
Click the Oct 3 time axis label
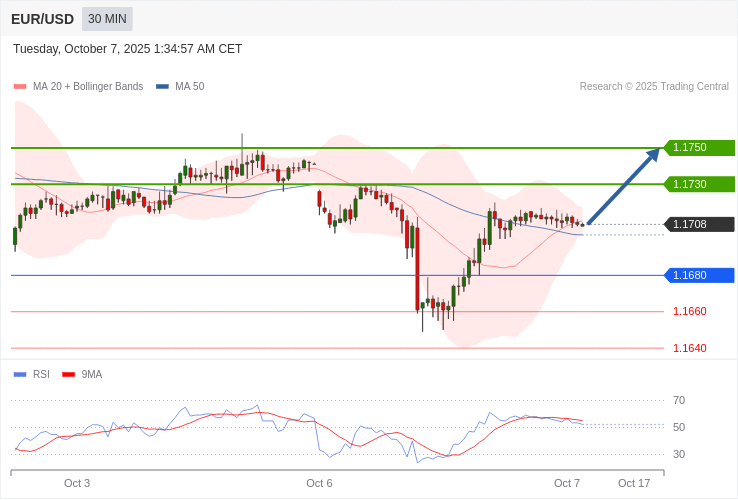[x=77, y=483]
